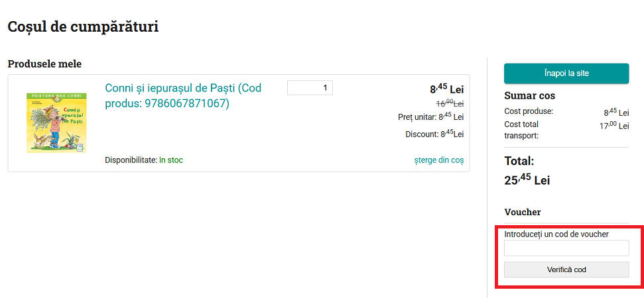644x298 pixels.
Task: Click the Cost produse label
Action: [529, 111]
